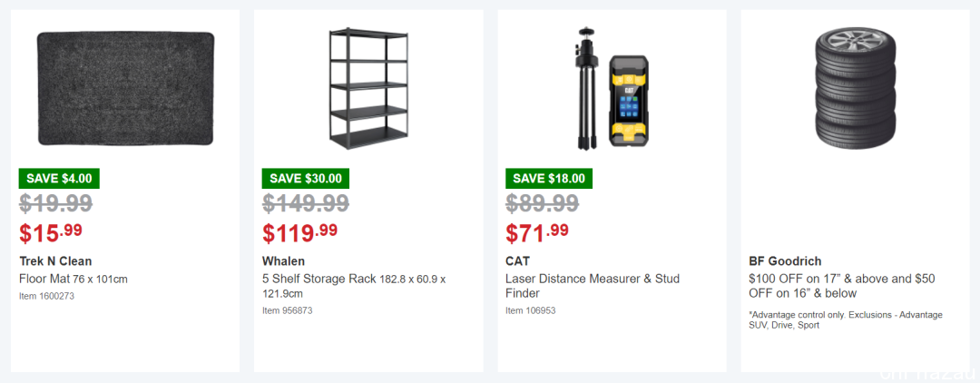Image resolution: width=980 pixels, height=383 pixels.
Task: Click the $15.99 sale price
Action: (51, 232)
